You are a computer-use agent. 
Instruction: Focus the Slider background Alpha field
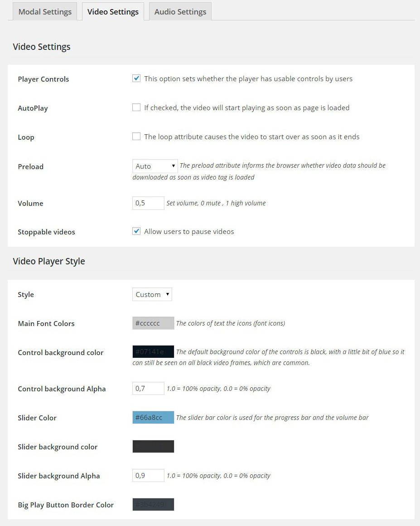coord(148,475)
